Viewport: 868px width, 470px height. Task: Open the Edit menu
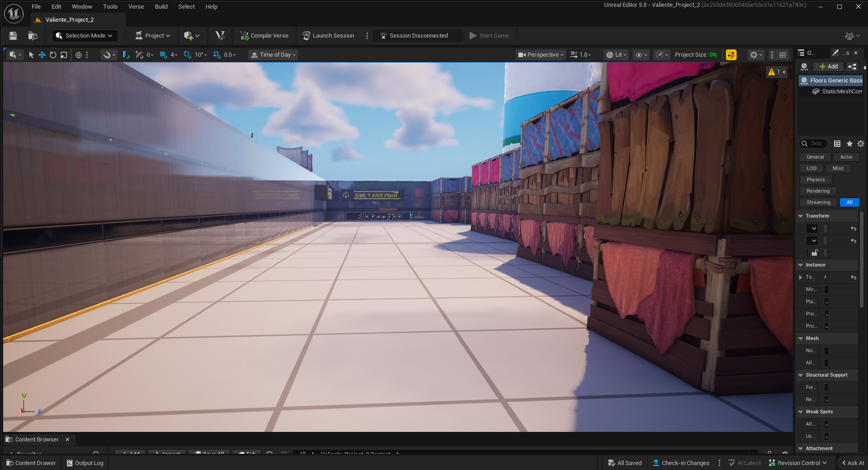tap(56, 6)
